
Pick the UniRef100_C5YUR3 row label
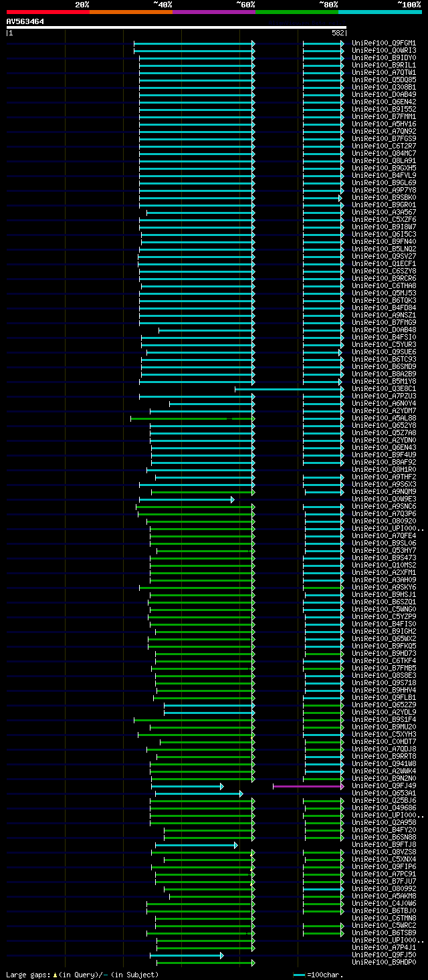384,345
